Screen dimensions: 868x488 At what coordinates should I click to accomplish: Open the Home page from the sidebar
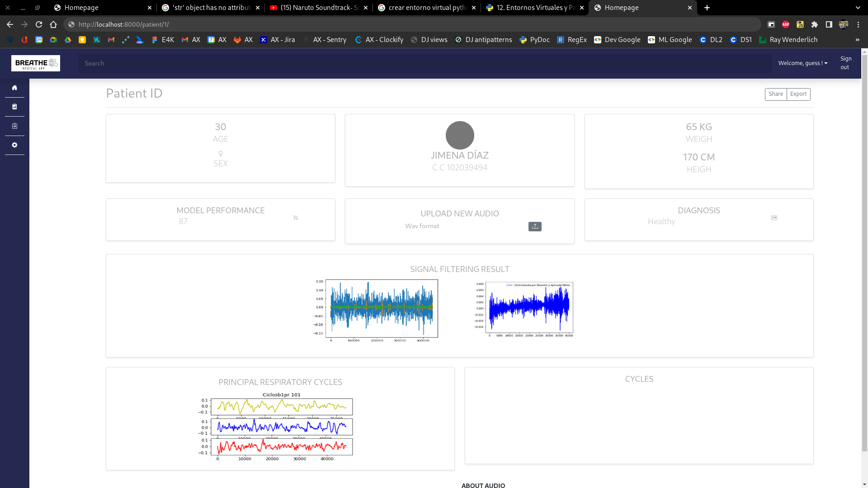point(14,88)
